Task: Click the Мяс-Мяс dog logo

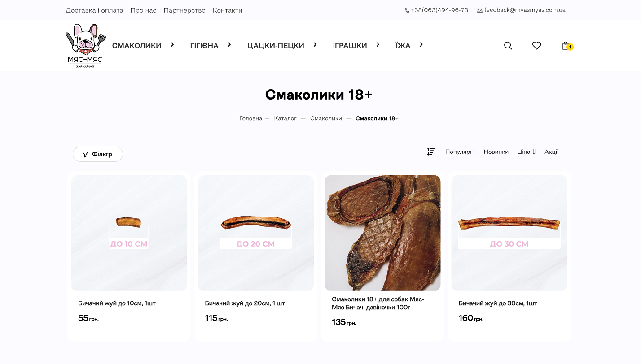Action: point(85,46)
